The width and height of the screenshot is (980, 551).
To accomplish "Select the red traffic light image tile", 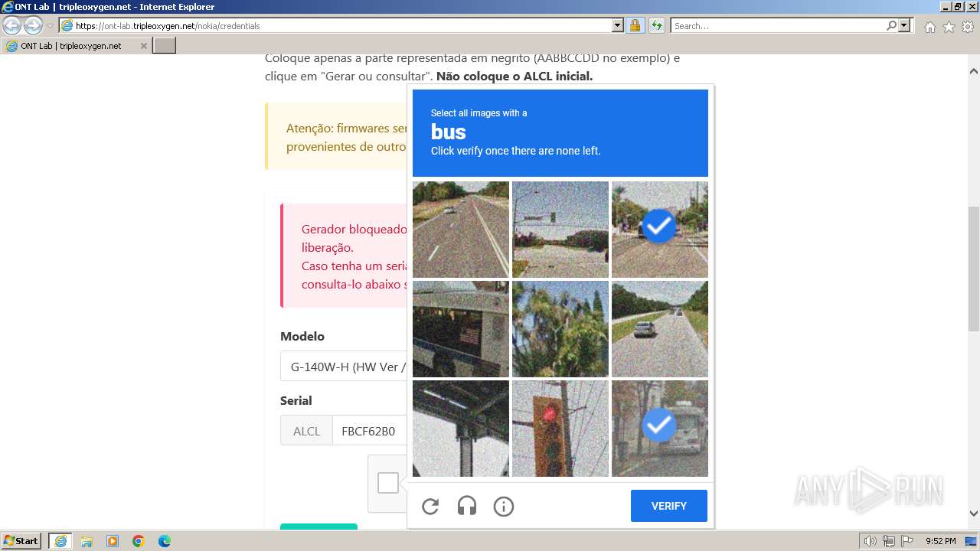I will [560, 429].
